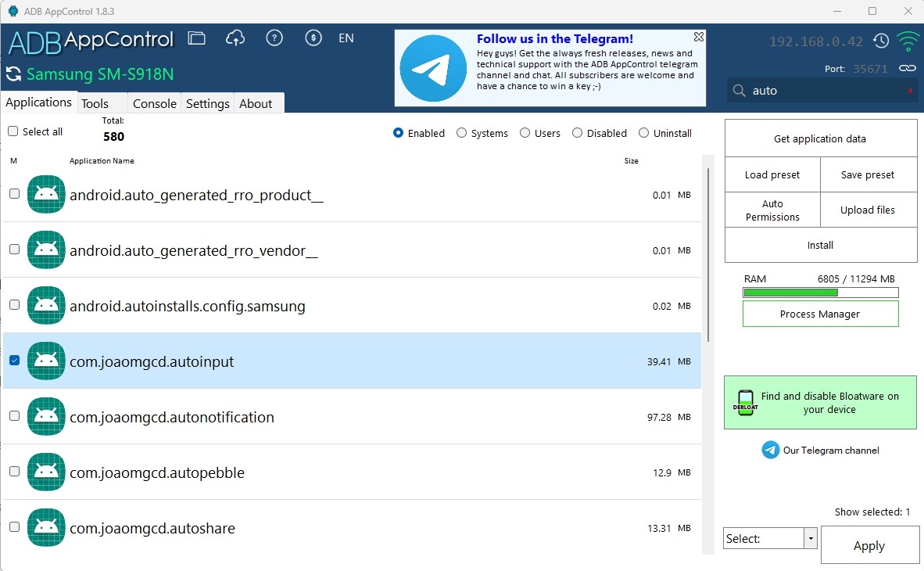Click the link chain icon by port

[x=907, y=68]
